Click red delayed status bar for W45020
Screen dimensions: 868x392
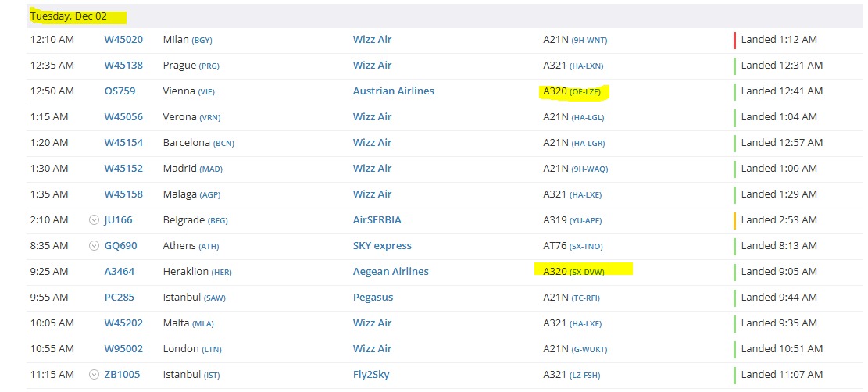[734, 40]
